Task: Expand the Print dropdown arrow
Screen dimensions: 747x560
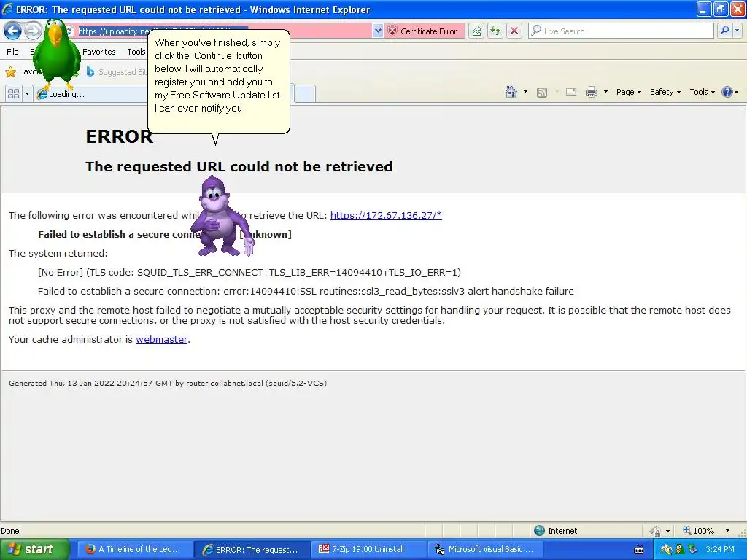Action: point(605,92)
